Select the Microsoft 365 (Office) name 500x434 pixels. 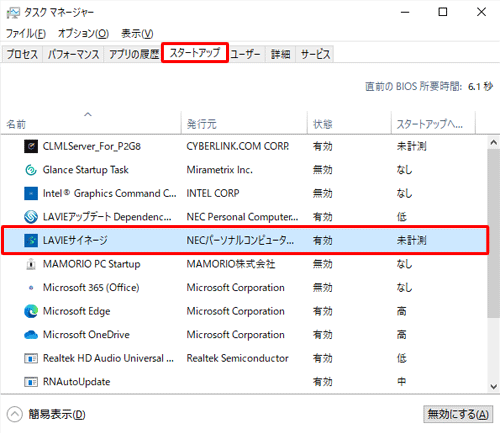point(91,288)
